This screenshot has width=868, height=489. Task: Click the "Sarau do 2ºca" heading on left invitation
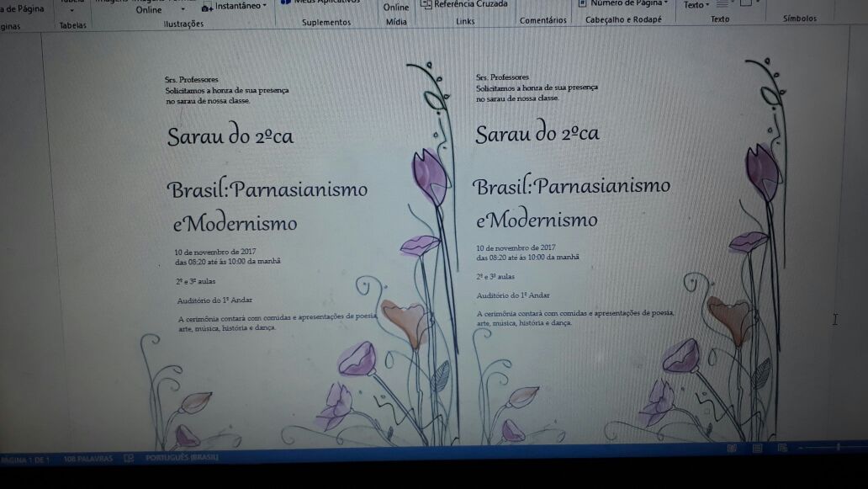tap(230, 136)
